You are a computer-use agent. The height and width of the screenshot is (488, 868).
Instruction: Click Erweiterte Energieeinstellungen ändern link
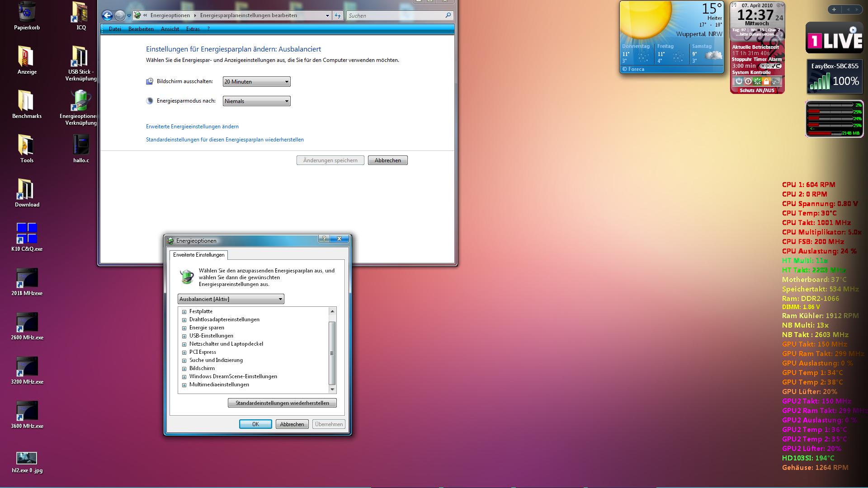point(192,127)
